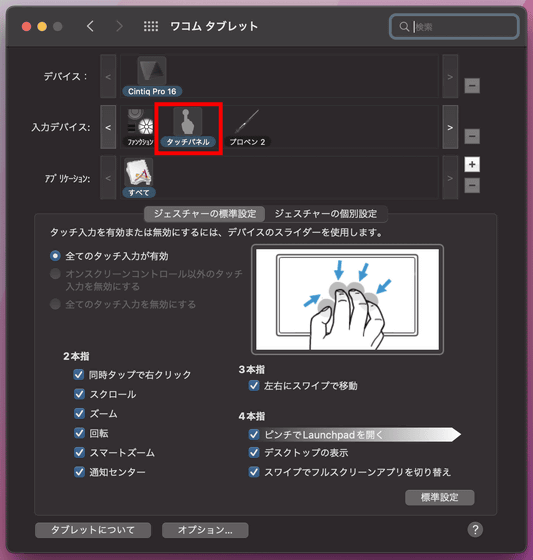The image size is (533, 560).
Task: Go back with the left chevron
Action: click(90, 26)
